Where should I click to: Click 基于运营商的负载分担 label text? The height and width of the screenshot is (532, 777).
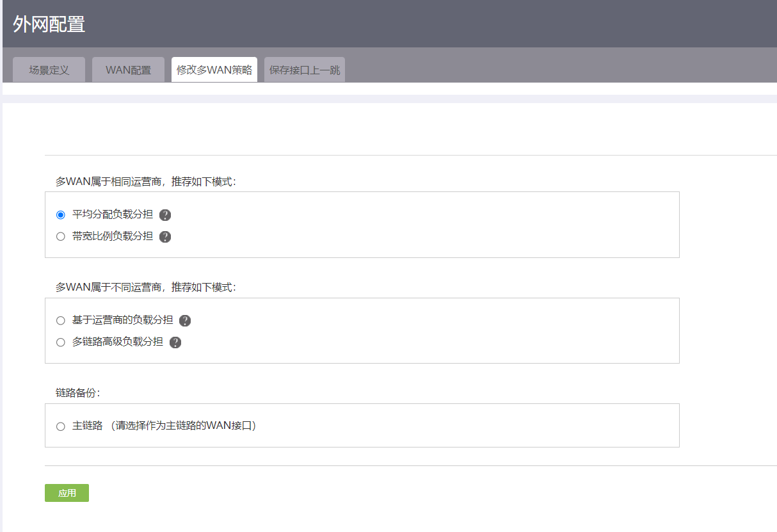click(x=123, y=320)
